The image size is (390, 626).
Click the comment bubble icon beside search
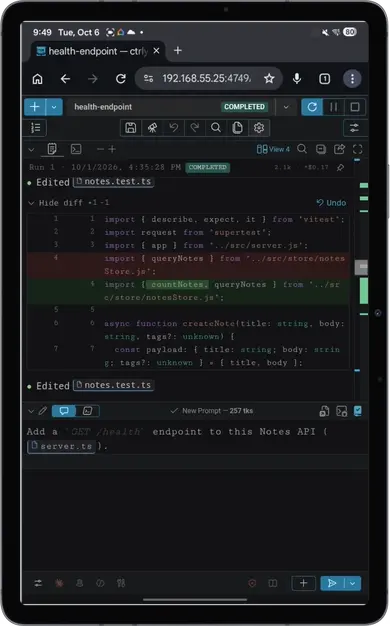point(321,149)
